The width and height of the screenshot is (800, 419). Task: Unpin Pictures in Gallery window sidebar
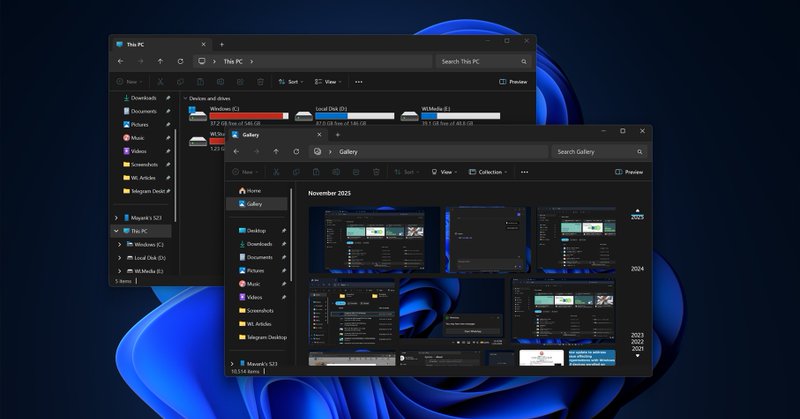click(284, 270)
